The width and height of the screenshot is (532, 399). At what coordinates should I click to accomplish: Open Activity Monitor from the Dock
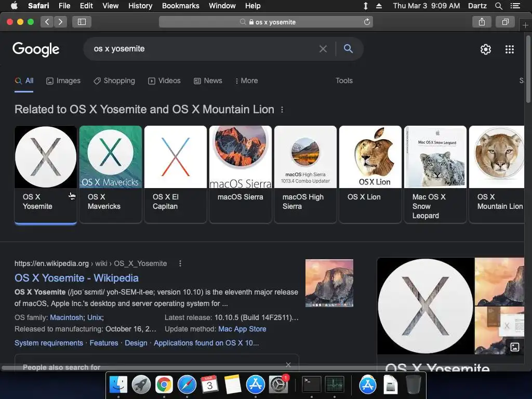click(x=334, y=384)
